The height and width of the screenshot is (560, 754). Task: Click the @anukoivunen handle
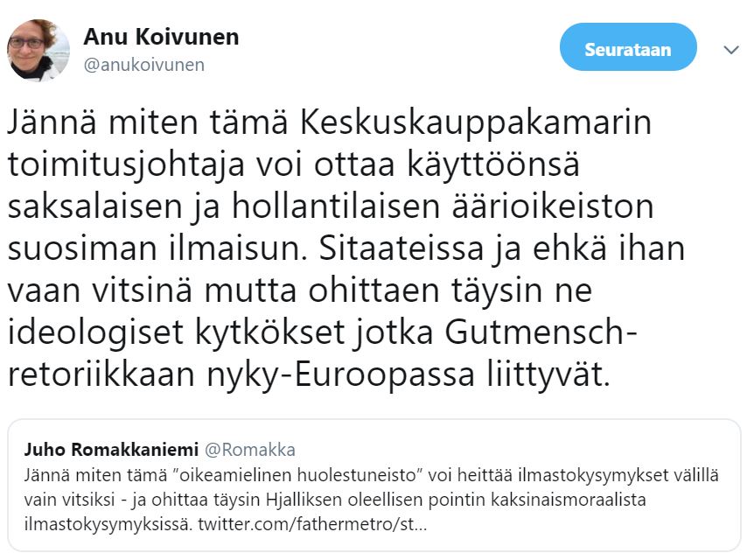pos(143,65)
